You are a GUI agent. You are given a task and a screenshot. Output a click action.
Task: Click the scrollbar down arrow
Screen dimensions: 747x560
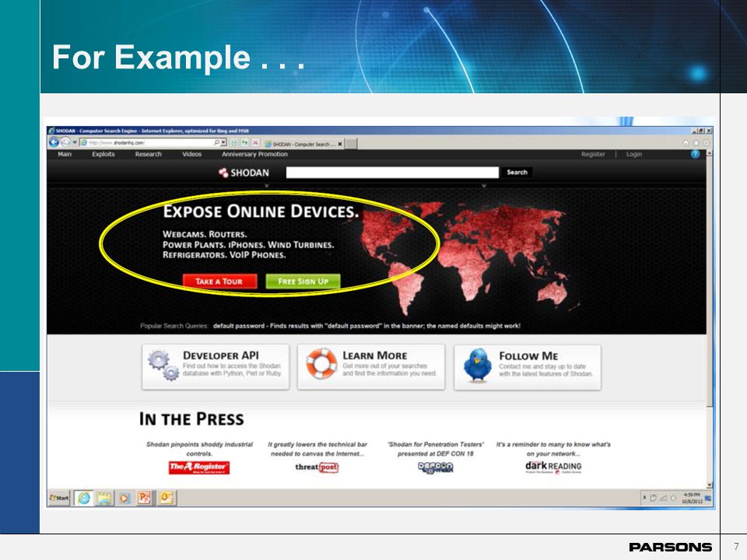point(710,485)
